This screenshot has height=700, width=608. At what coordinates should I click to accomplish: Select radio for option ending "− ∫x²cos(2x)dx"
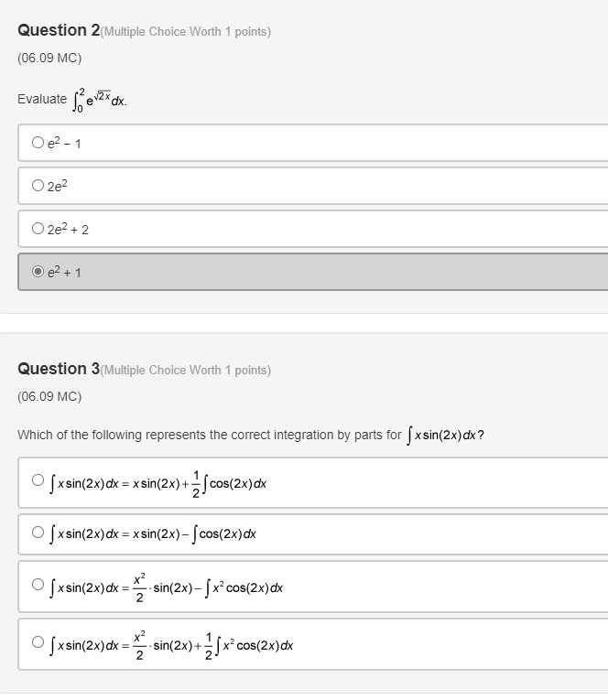pyautogui.click(x=38, y=584)
